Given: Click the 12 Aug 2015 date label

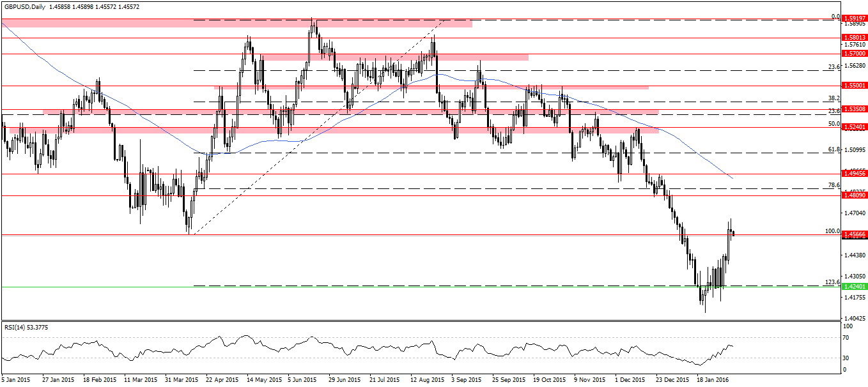Looking at the screenshot, I should pyautogui.click(x=427, y=379).
